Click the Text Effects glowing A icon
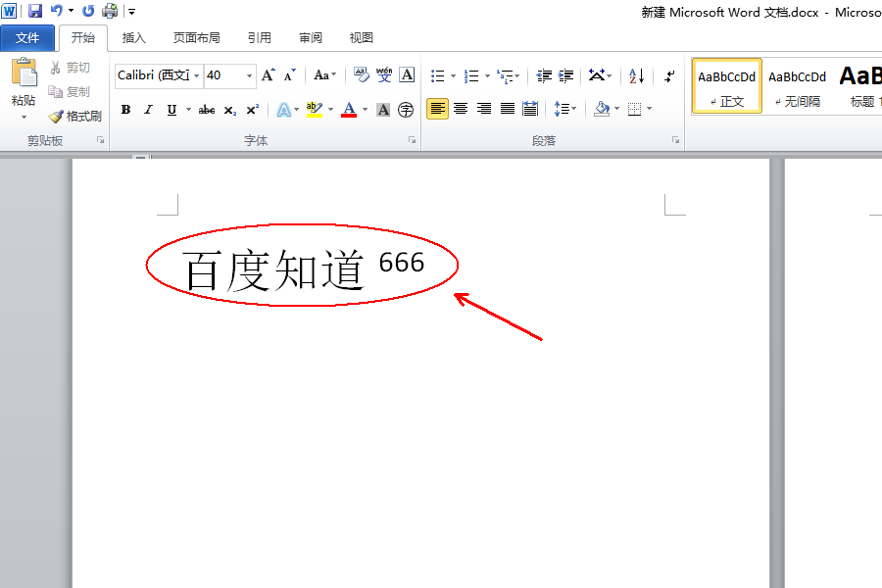This screenshot has height=588, width=882. tap(284, 110)
